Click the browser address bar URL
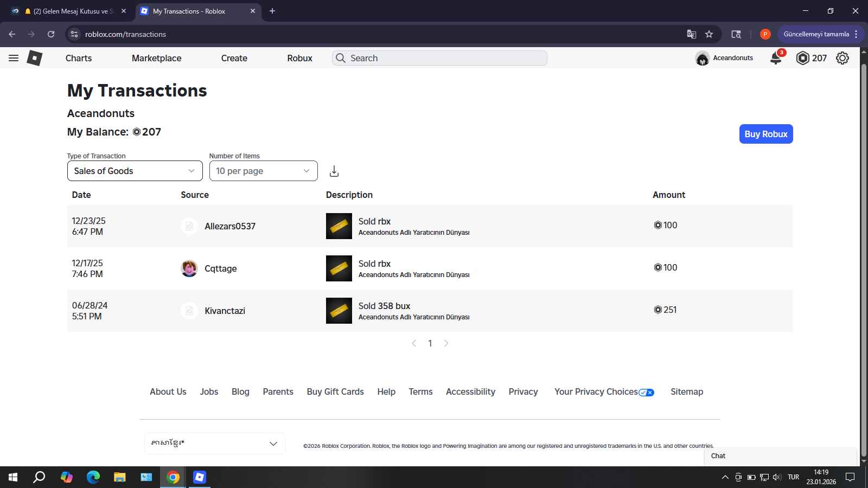The image size is (868, 488). click(125, 34)
